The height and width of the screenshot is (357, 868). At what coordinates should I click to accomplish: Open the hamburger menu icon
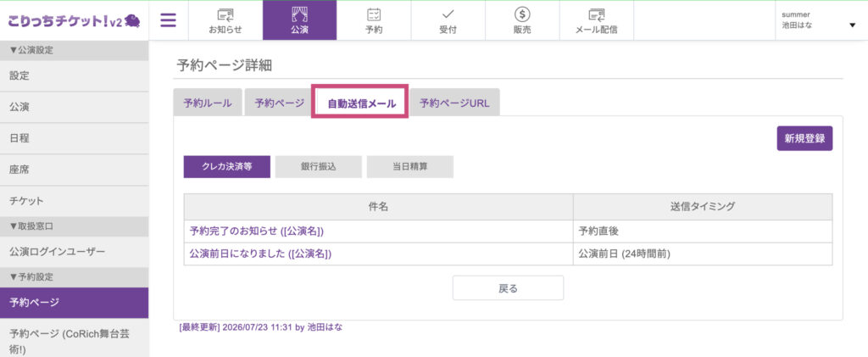(x=169, y=20)
